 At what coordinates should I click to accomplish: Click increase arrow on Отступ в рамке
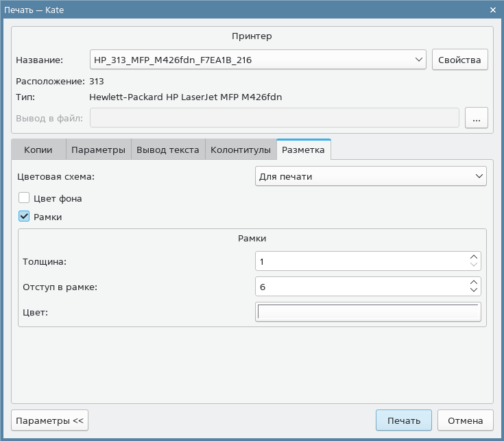point(473,282)
